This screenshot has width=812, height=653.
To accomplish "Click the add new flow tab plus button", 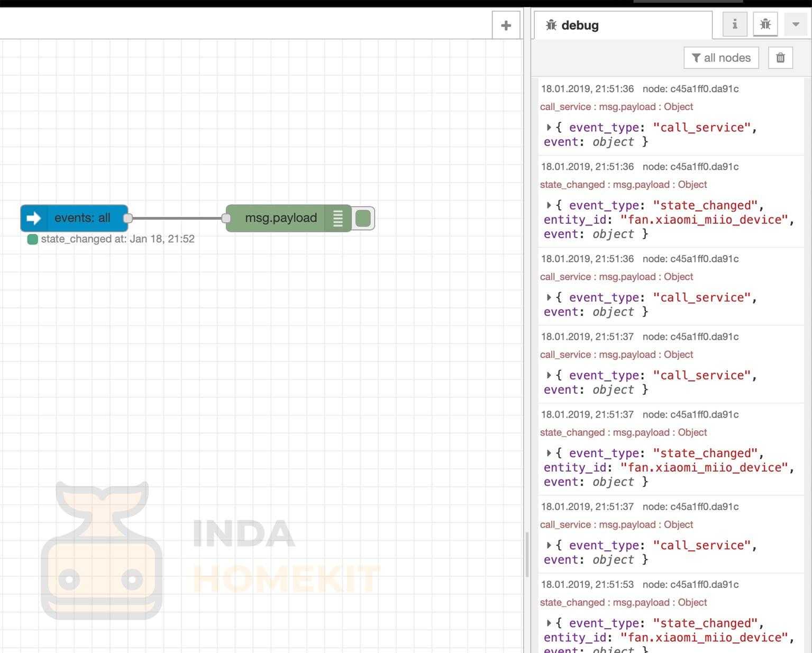I will (x=506, y=25).
